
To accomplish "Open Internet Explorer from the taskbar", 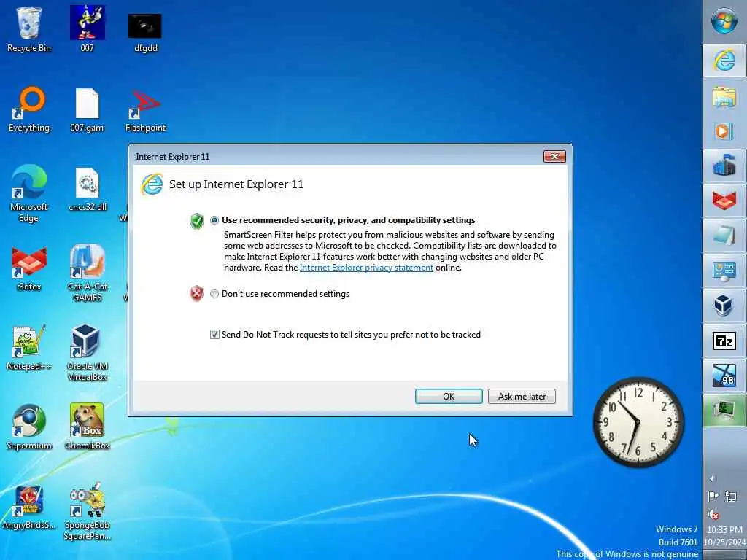I will click(724, 61).
